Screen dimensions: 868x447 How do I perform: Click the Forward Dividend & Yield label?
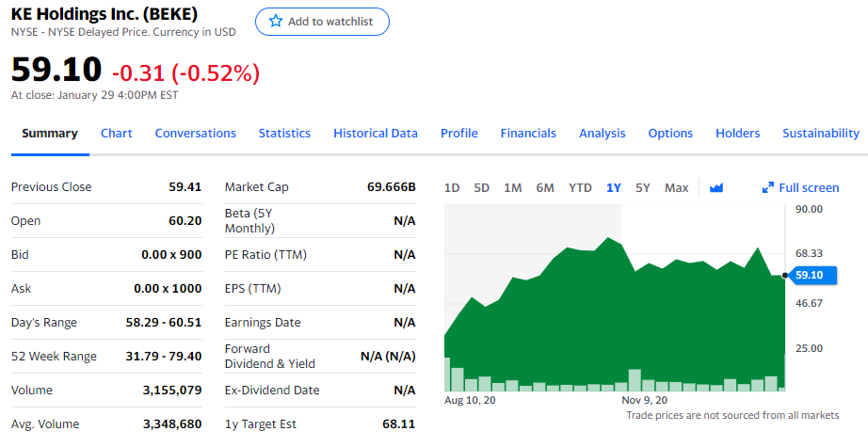pyautogui.click(x=270, y=357)
